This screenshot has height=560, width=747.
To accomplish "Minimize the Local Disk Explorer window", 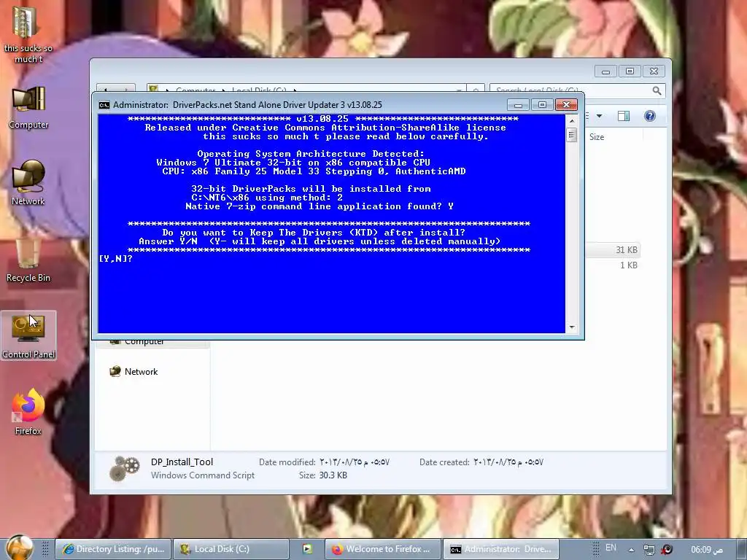I will coord(605,71).
